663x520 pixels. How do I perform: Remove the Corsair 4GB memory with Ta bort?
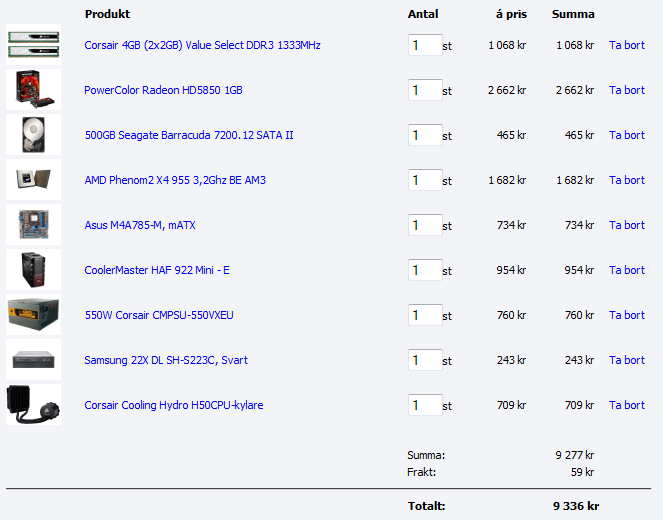tap(627, 45)
